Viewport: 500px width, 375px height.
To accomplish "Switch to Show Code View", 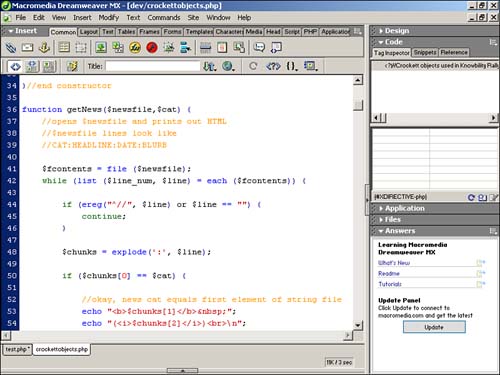I will (x=15, y=66).
